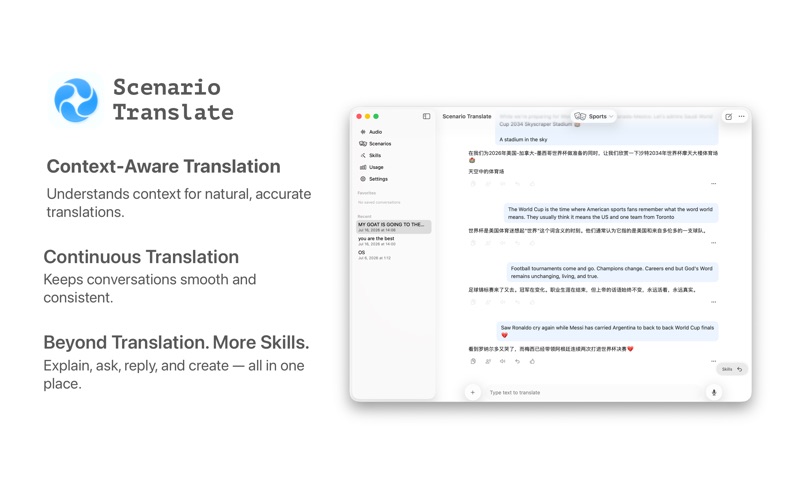Click the Scenario Translate window title
Viewport: 800px width, 500px height.
467,116
